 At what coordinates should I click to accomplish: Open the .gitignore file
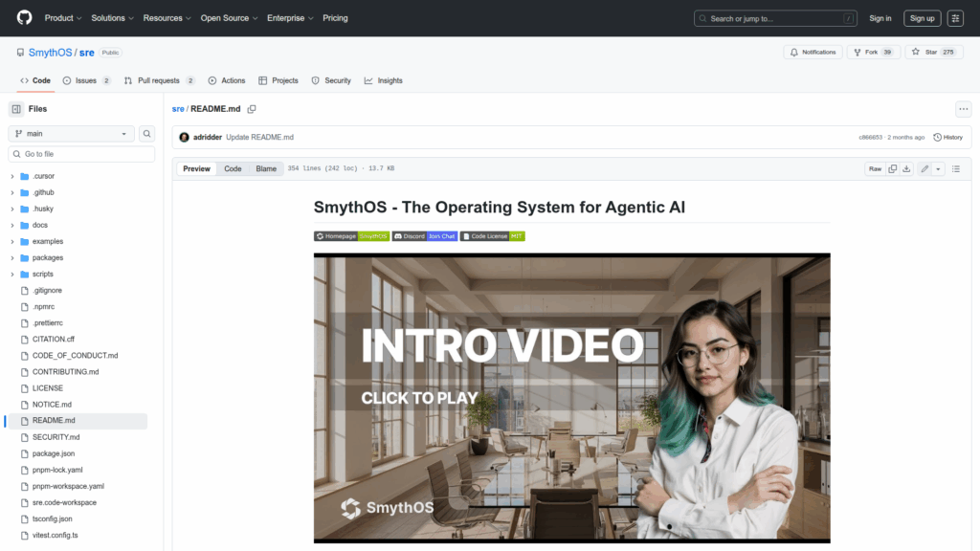coord(47,291)
